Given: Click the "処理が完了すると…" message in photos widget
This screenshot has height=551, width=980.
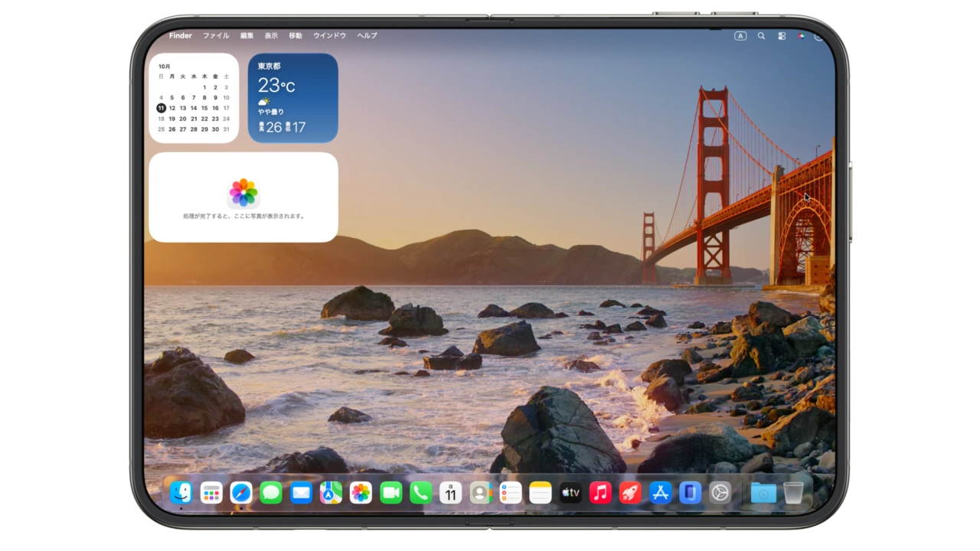Looking at the screenshot, I should [x=243, y=217].
